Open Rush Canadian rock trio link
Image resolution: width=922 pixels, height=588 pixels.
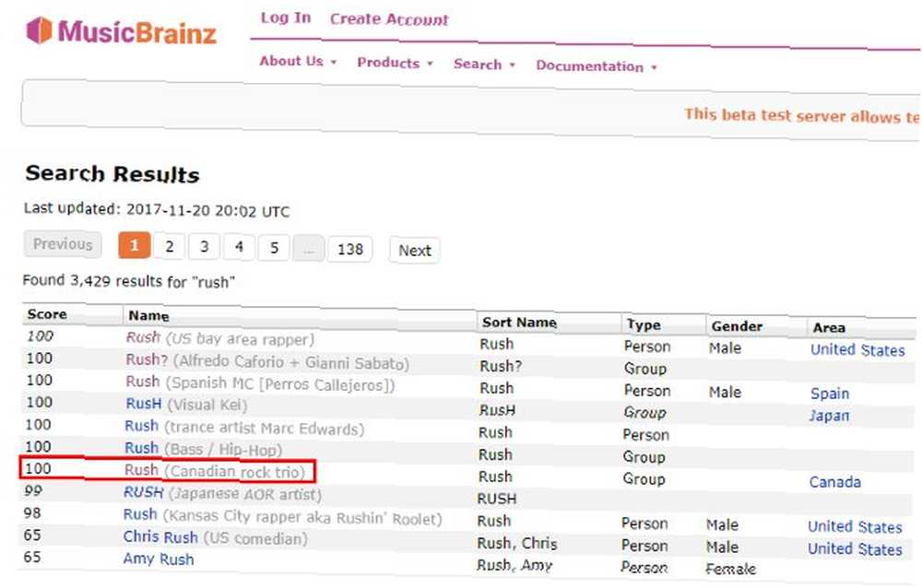141,470
